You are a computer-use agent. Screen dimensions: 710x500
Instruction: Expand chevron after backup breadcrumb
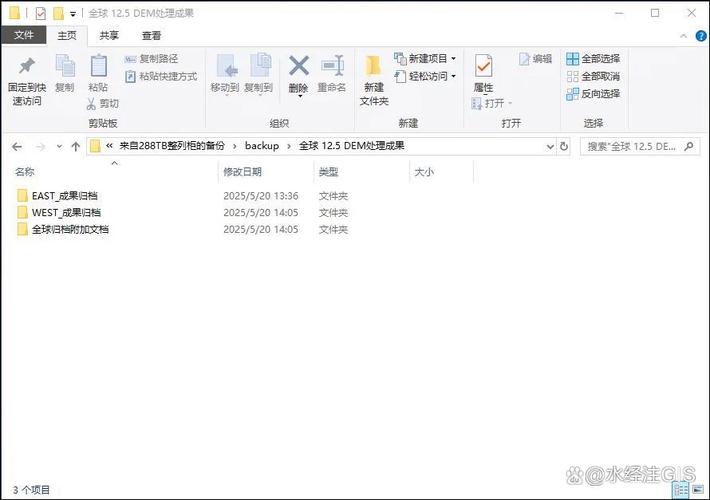click(x=289, y=146)
